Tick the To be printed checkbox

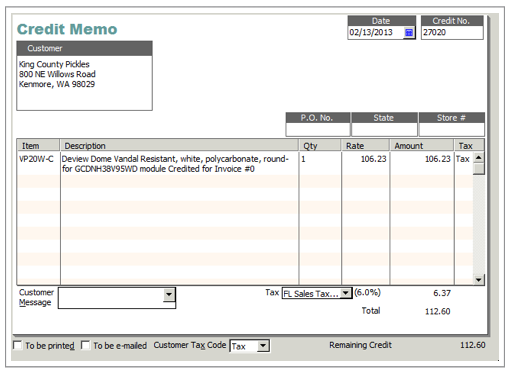[18, 345]
